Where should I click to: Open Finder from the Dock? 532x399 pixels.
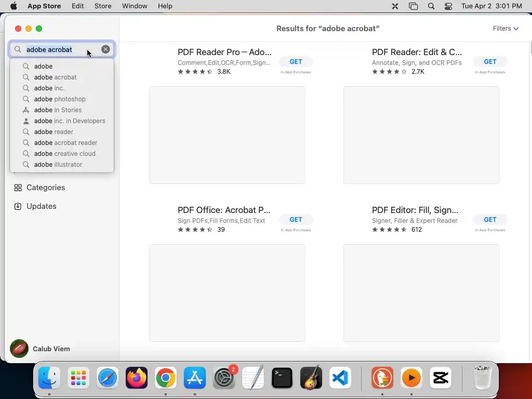click(x=49, y=378)
